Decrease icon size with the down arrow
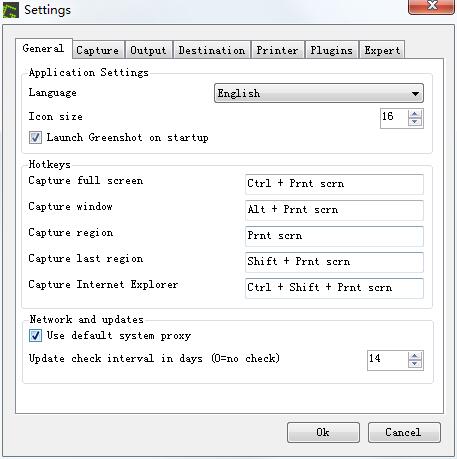 point(415,122)
